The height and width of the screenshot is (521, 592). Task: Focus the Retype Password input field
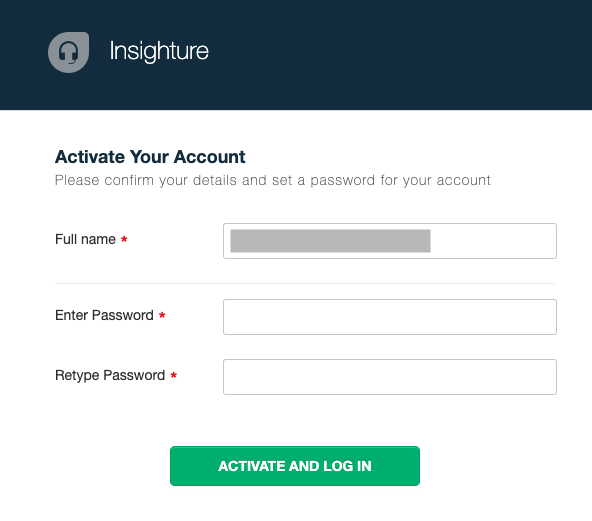click(x=390, y=377)
